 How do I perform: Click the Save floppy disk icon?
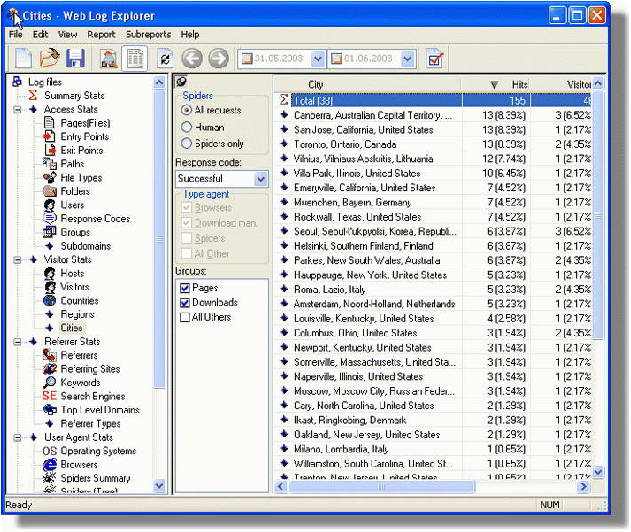(75, 59)
